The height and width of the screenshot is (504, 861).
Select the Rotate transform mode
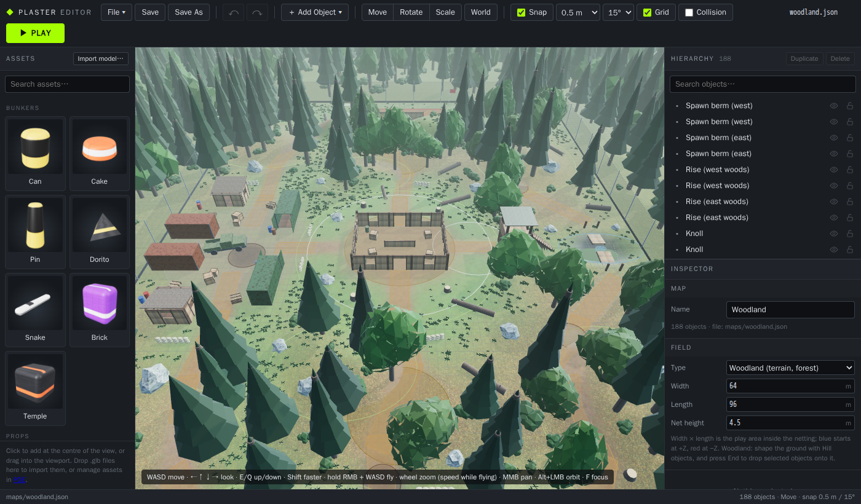pyautogui.click(x=411, y=12)
